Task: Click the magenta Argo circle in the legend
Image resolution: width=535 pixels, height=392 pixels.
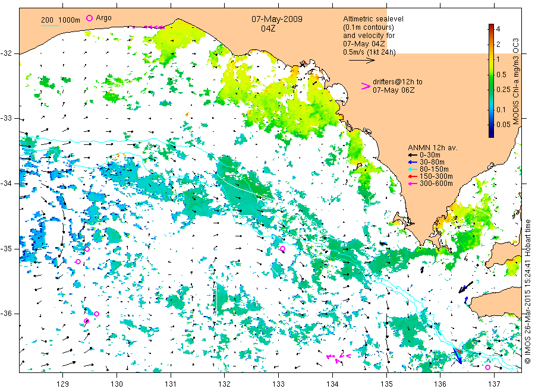Action: pos(89,18)
